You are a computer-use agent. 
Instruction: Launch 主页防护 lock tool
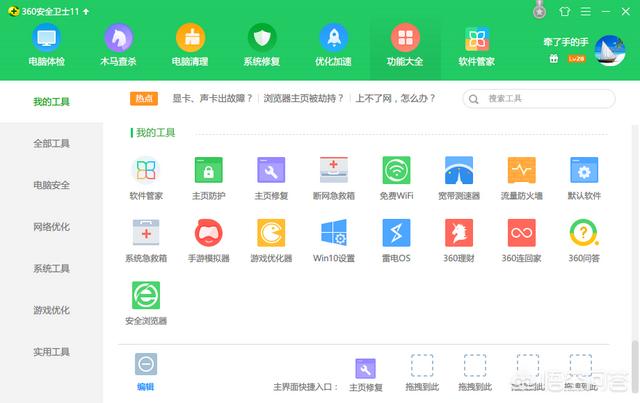click(x=209, y=178)
